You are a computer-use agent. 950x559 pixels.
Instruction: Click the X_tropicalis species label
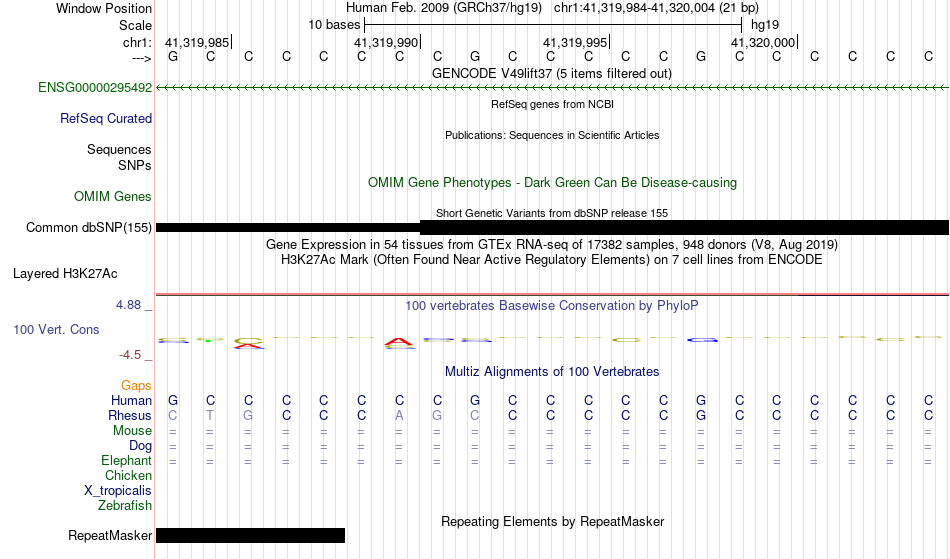[x=118, y=491]
